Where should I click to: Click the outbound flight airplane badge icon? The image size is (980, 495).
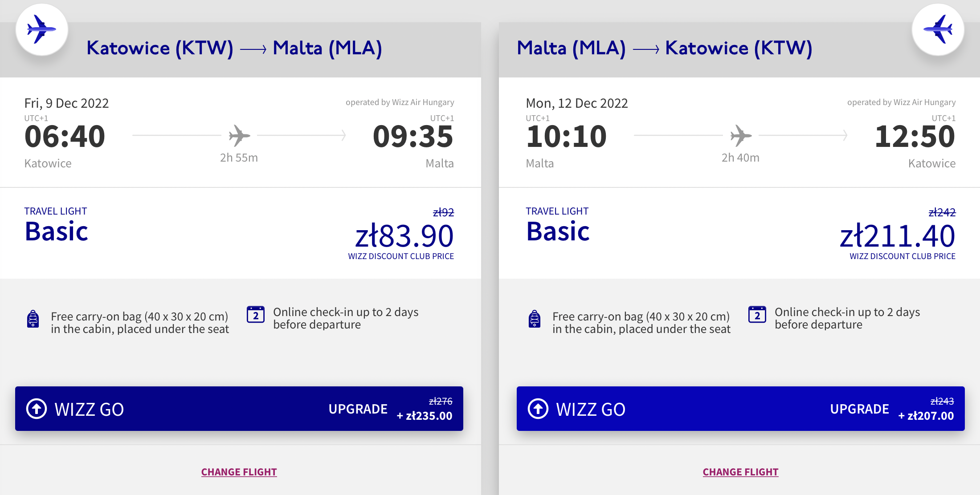[42, 29]
